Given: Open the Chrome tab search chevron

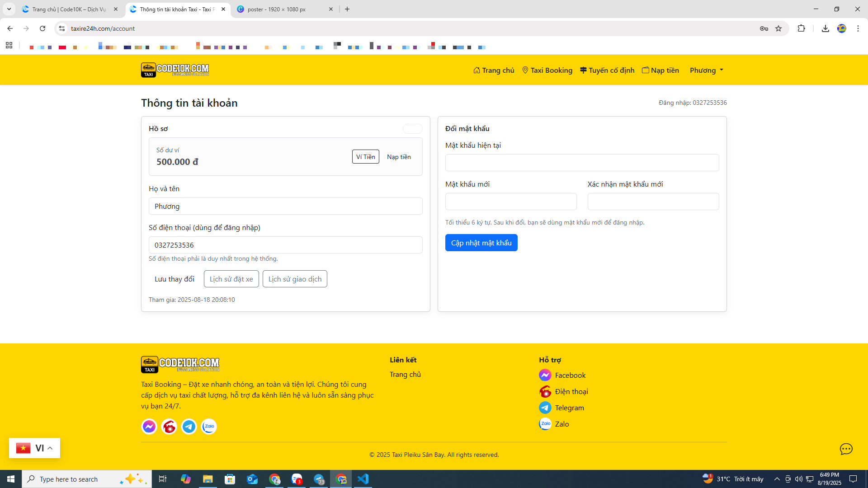Looking at the screenshot, I should pos(9,9).
